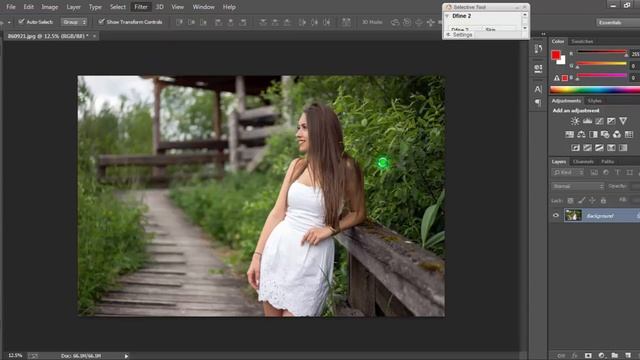Switch to the Paths tab
Image resolution: width=640 pixels, height=360 pixels.
[x=608, y=162]
